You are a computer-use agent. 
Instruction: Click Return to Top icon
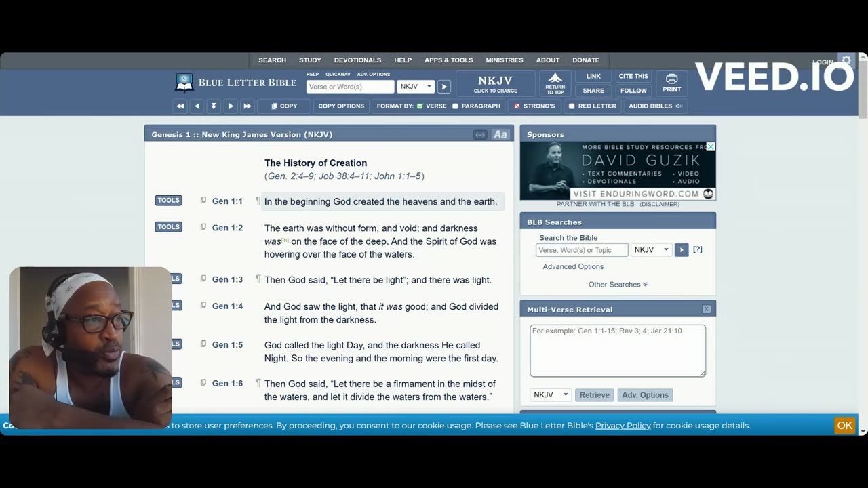(555, 83)
